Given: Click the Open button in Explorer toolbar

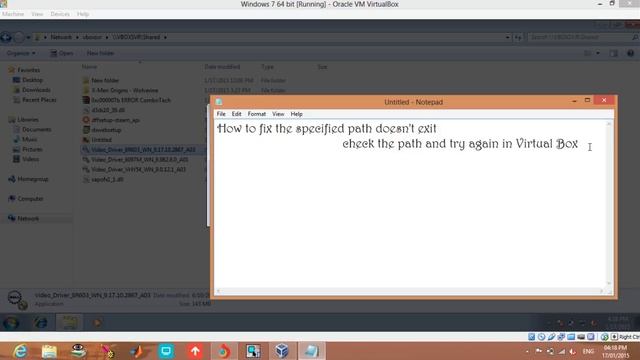Looking at the screenshot, I should (x=62, y=53).
